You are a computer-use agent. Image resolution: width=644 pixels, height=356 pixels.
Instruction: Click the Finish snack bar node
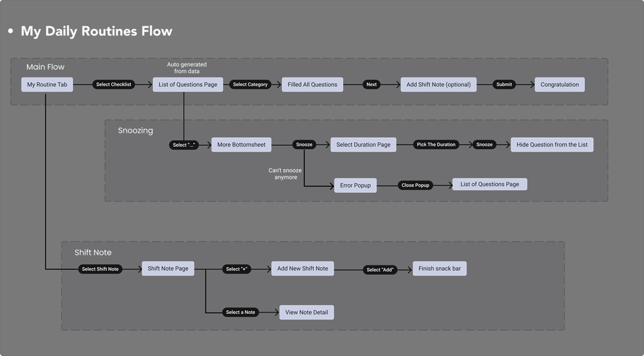[439, 269]
